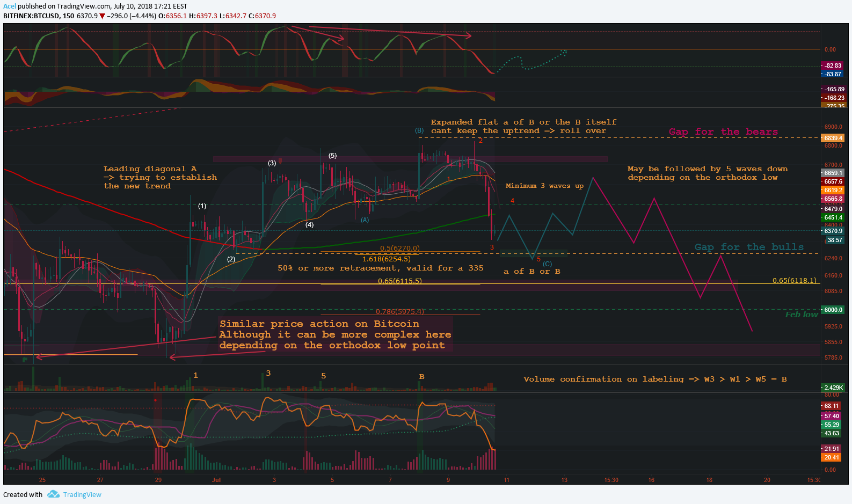Click the '25' date on time axis
This screenshot has width=852, height=504.
click(42, 480)
